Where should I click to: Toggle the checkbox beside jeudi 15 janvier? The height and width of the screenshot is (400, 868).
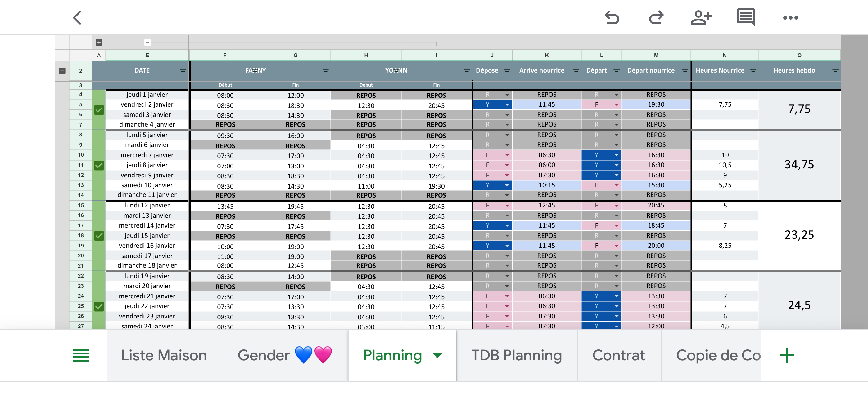point(99,236)
